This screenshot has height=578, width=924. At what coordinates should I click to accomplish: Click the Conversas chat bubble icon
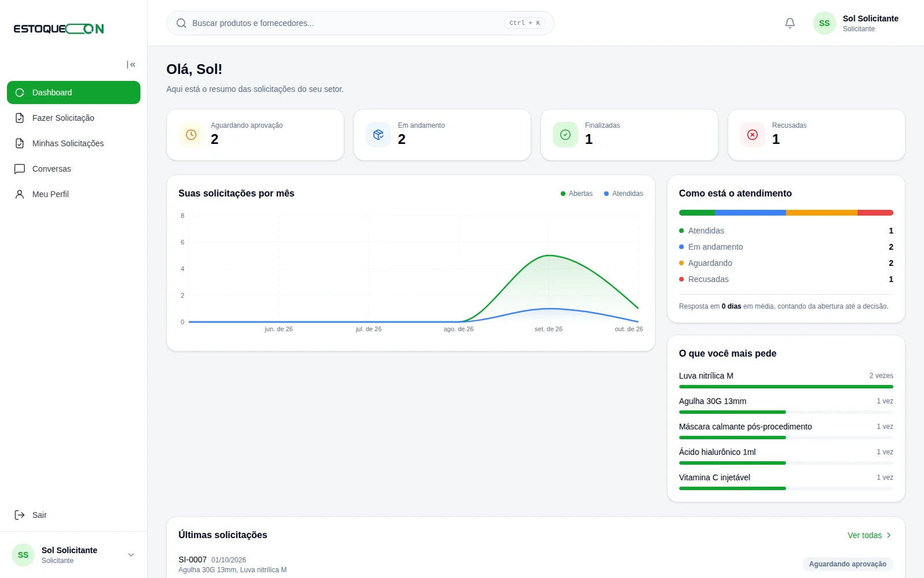click(20, 169)
